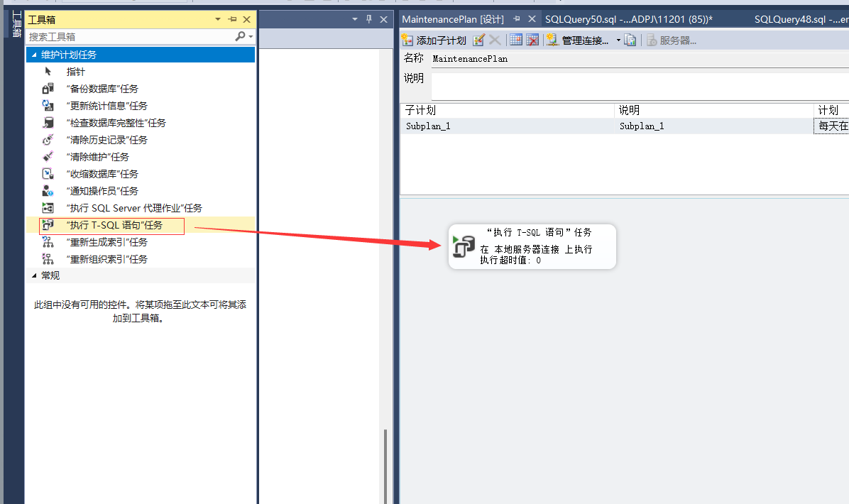This screenshot has width=849, height=504.
Task: Open middle panel window position dropdown
Action: pyautogui.click(x=355, y=19)
